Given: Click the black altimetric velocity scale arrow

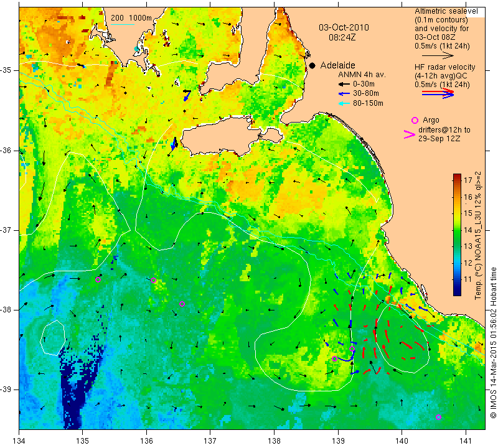Looking at the screenshot, I should point(438,55).
